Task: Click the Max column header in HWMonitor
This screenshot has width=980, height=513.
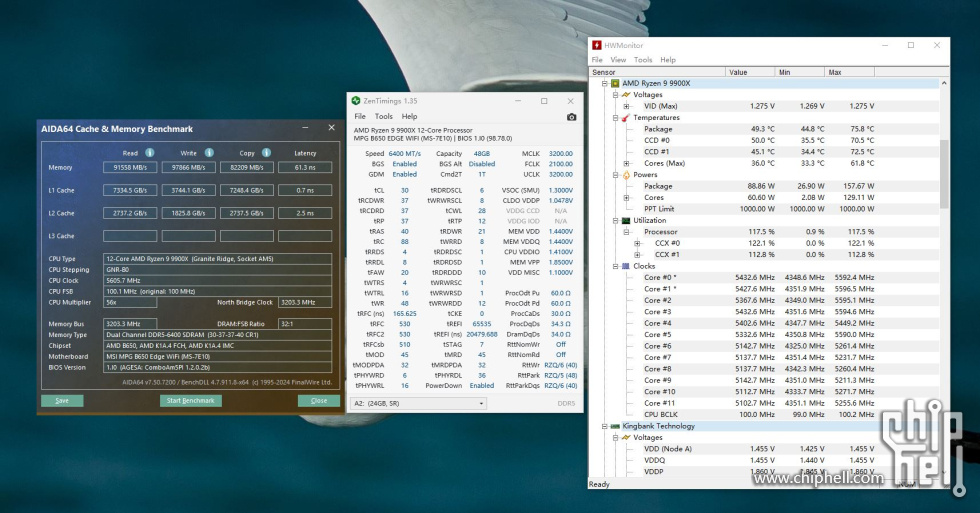Action: (x=849, y=72)
